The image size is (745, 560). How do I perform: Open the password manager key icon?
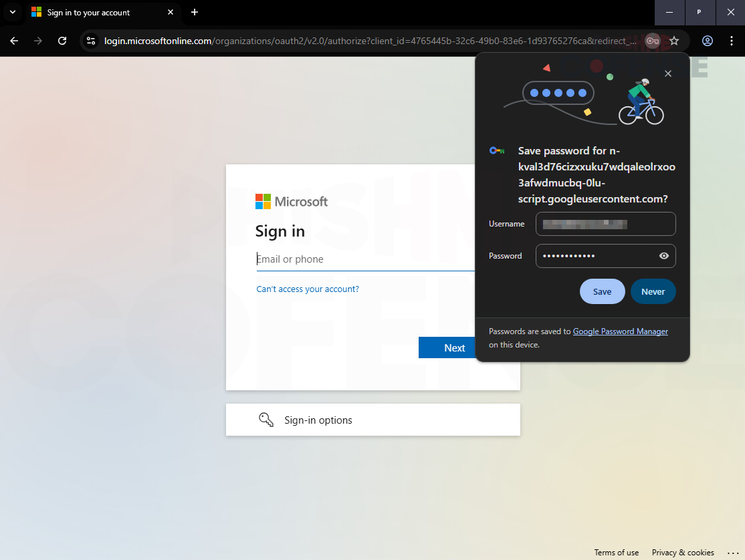coord(653,41)
